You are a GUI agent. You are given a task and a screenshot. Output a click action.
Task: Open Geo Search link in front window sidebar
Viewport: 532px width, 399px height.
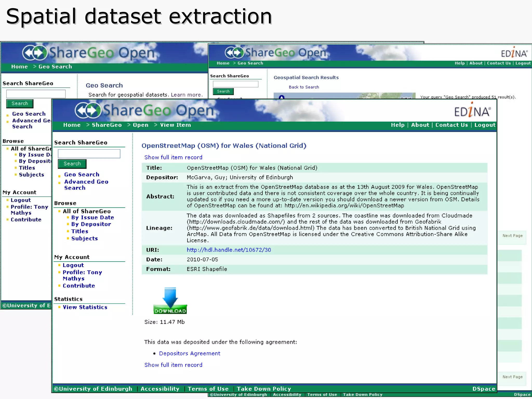point(82,175)
